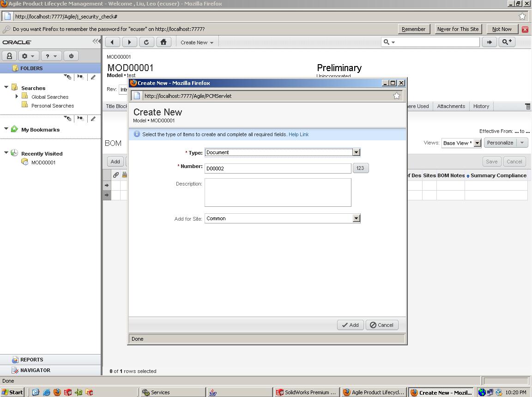Click Cancel in Create New dialog
The height and width of the screenshot is (397, 532).
pos(382,325)
